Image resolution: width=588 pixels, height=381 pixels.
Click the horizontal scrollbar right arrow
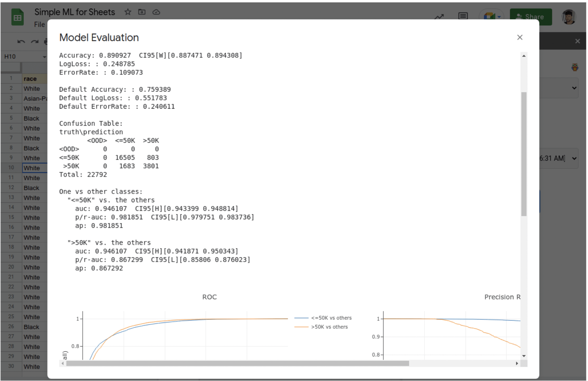517,363
